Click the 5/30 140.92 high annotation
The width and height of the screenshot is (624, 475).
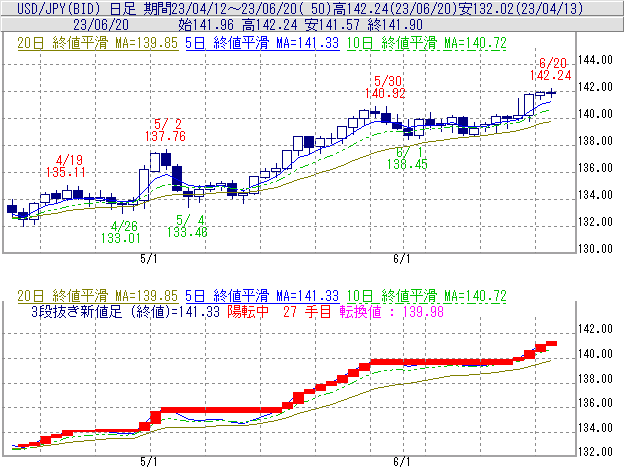point(386,87)
